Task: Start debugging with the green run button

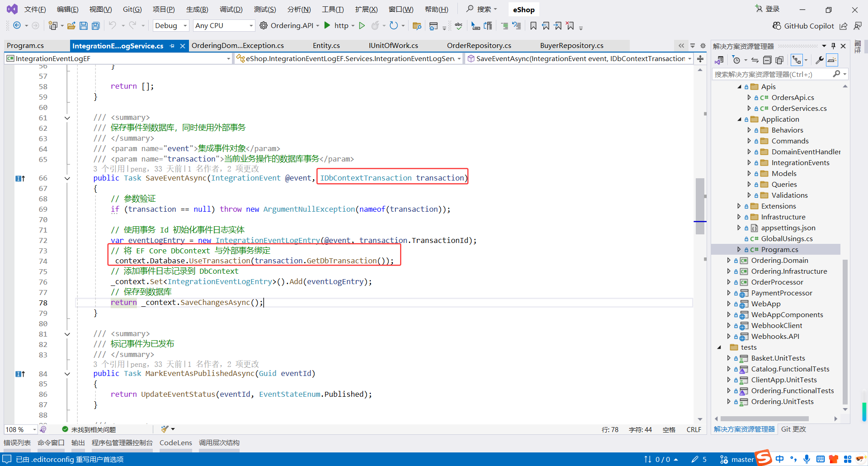Action: 362,26
